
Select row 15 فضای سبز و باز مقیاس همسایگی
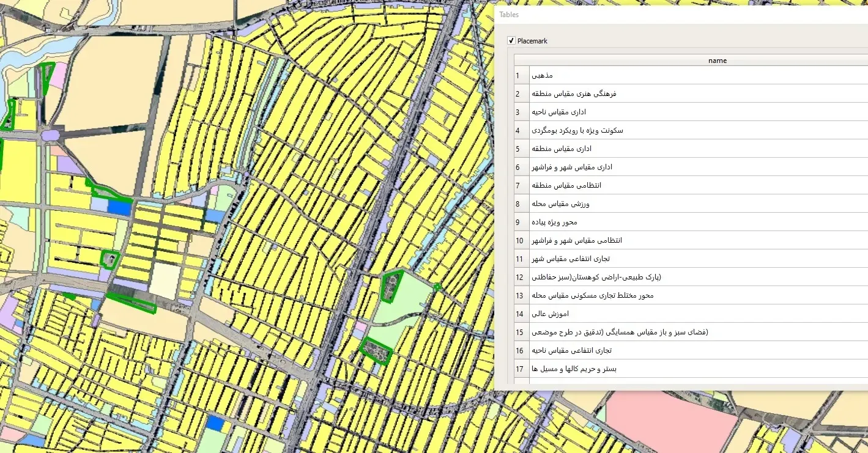coord(673,332)
